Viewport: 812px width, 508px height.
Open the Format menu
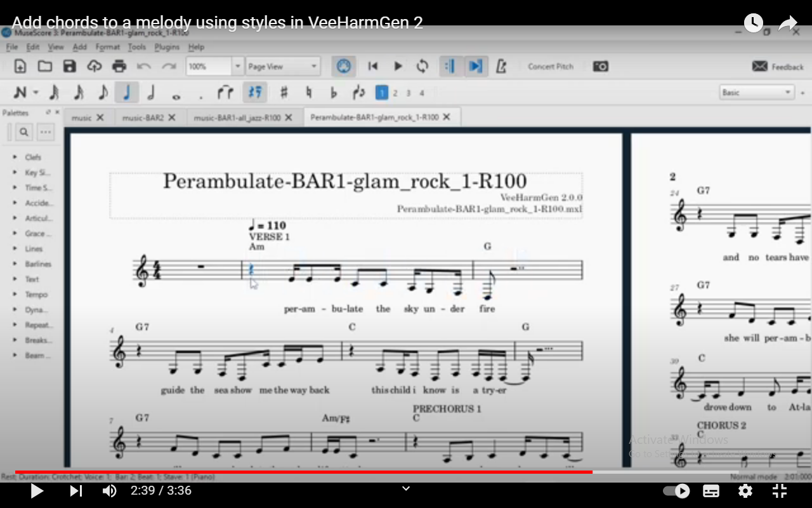tap(108, 47)
